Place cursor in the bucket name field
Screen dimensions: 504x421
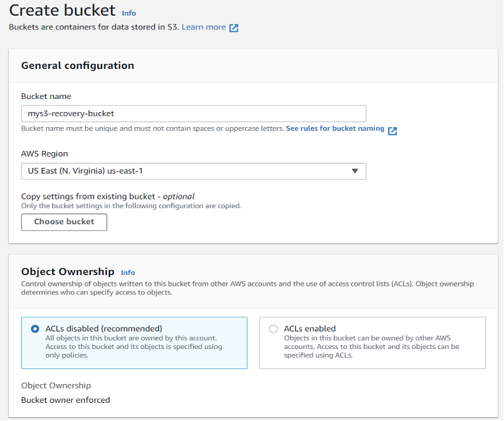click(x=194, y=113)
